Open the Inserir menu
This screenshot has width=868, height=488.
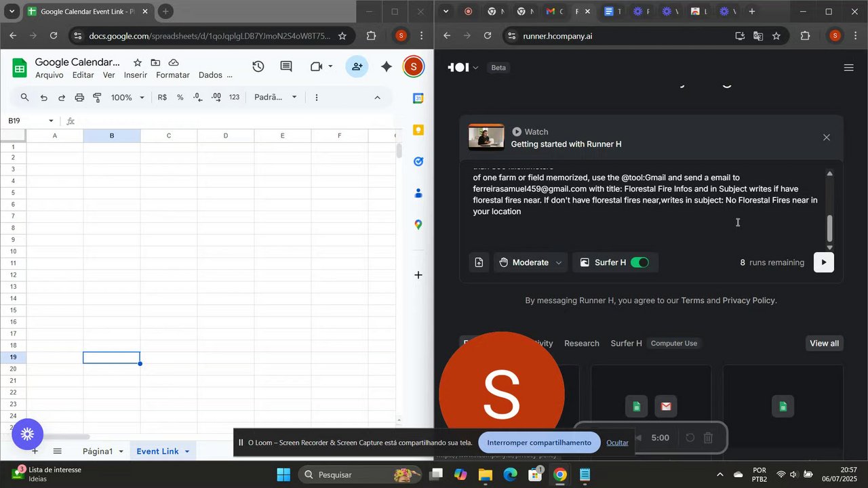pyautogui.click(x=136, y=75)
